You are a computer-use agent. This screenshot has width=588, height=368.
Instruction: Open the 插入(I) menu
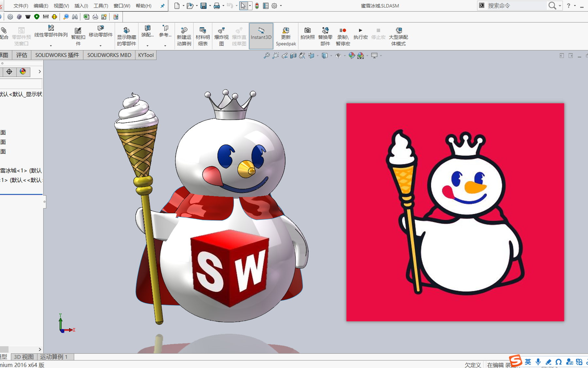pos(81,6)
